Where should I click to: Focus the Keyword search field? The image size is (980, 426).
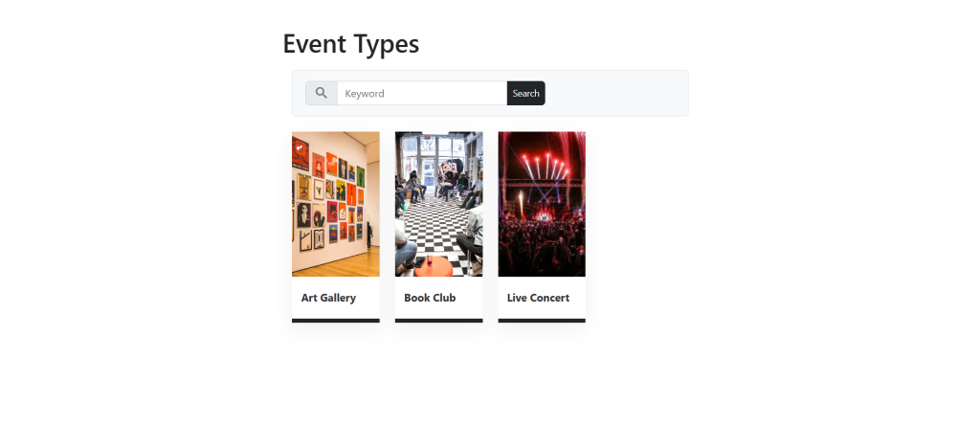tap(422, 93)
